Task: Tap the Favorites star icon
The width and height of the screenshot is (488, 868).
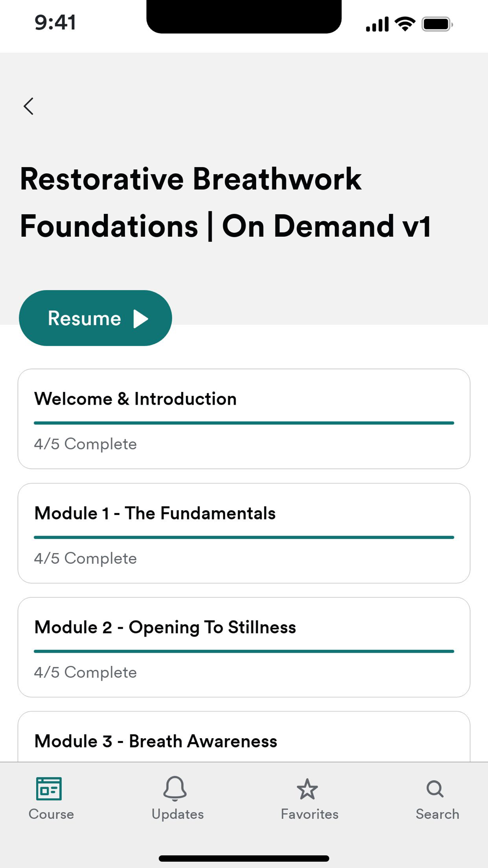Action: point(307,789)
